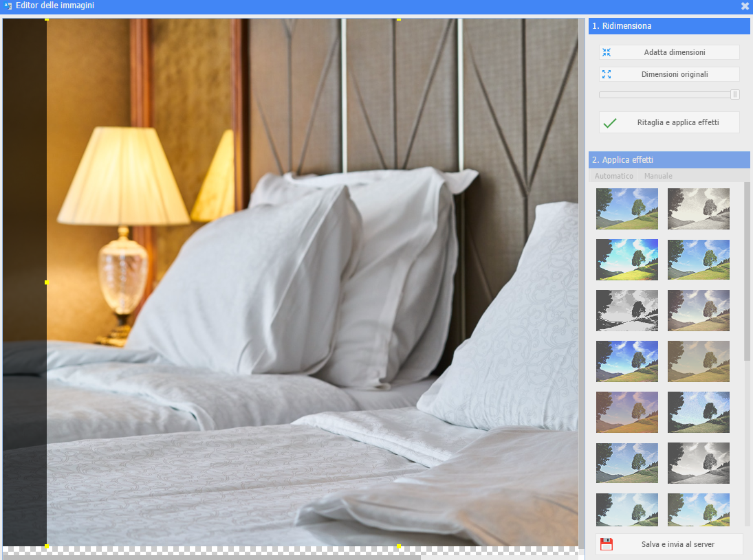Open the Manuale effects tab

coord(658,176)
